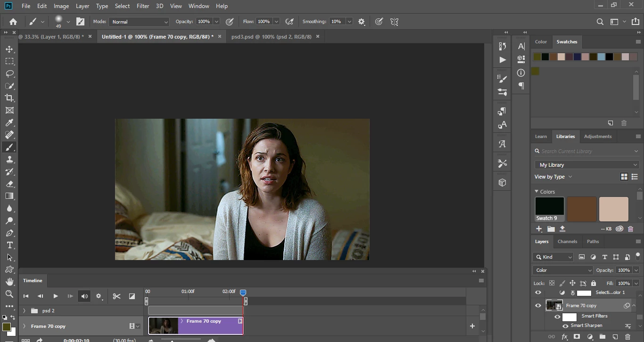Select the Hand tool

tap(9, 282)
